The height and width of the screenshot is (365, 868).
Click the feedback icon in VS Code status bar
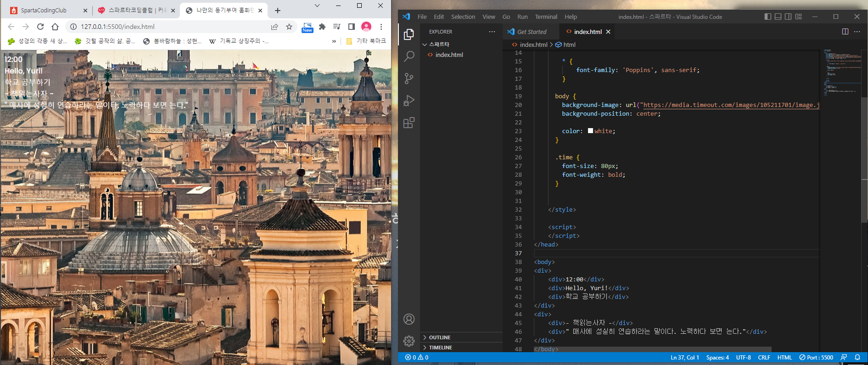[844, 357]
